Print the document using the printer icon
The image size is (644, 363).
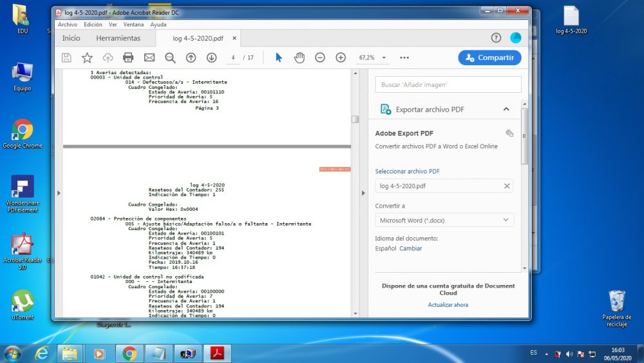[128, 57]
